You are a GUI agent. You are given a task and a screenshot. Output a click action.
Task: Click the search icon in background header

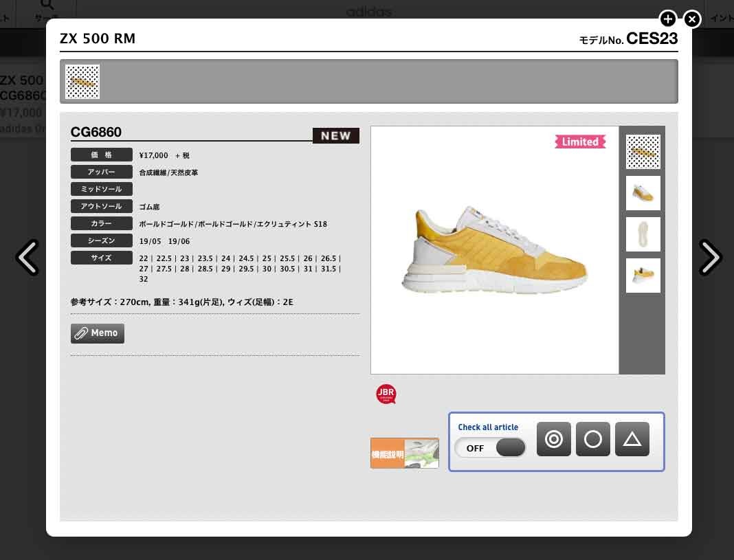click(47, 6)
